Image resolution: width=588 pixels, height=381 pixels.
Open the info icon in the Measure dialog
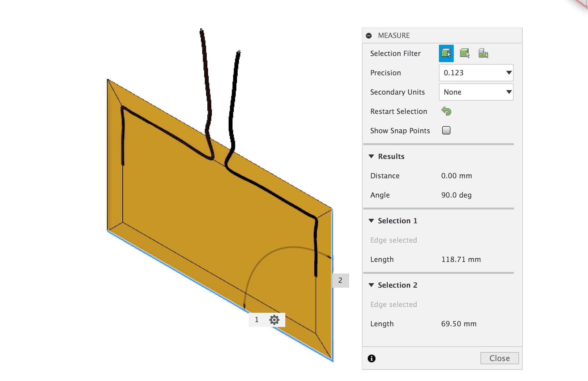click(x=372, y=358)
